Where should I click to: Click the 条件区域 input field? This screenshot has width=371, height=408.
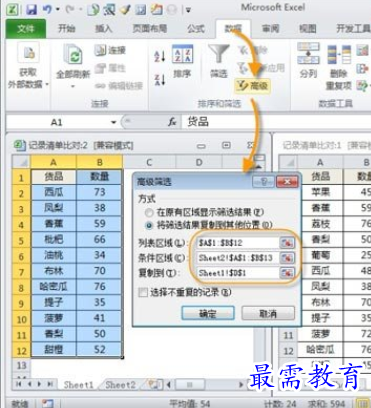(238, 258)
